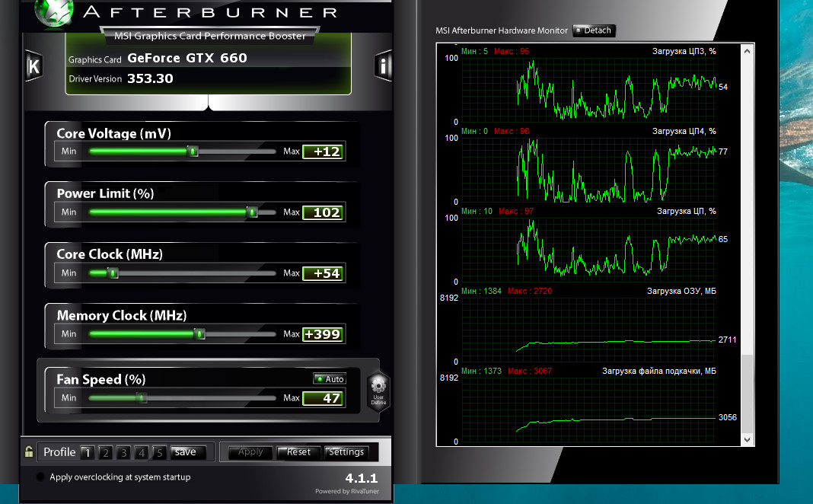Click the Fan Speed slider handle
Image resolution: width=813 pixels, height=504 pixels.
click(x=141, y=398)
